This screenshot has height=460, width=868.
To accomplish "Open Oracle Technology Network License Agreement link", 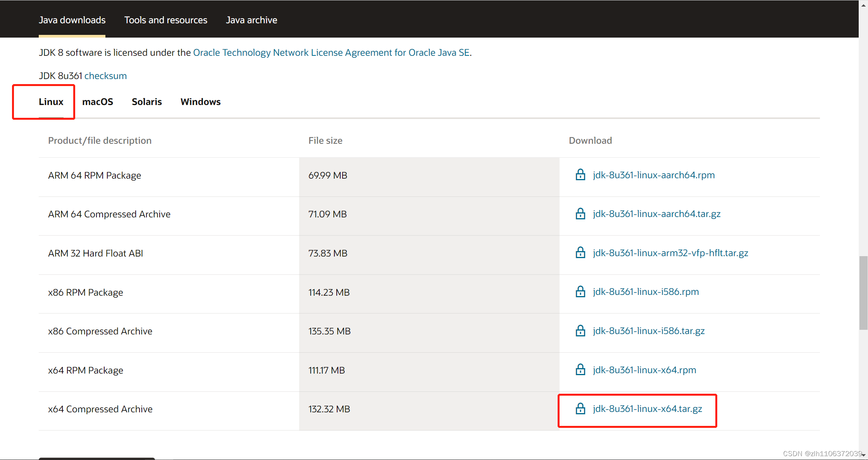I will click(330, 52).
